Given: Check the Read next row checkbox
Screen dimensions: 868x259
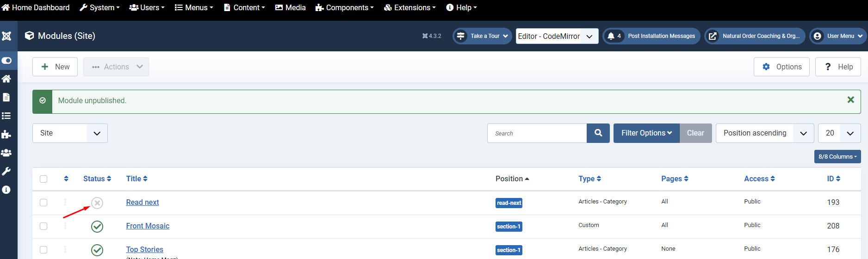Looking at the screenshot, I should 43,203.
